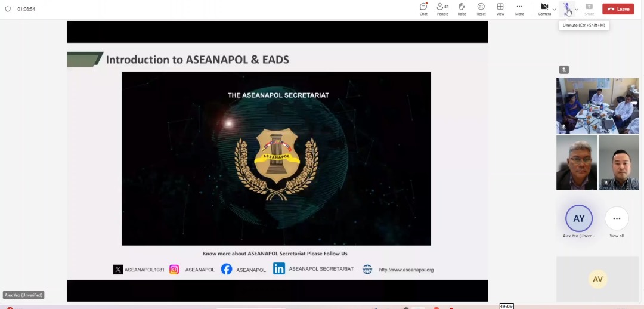Click the Facebook icon on the slide
644x309 pixels.
coord(227,269)
